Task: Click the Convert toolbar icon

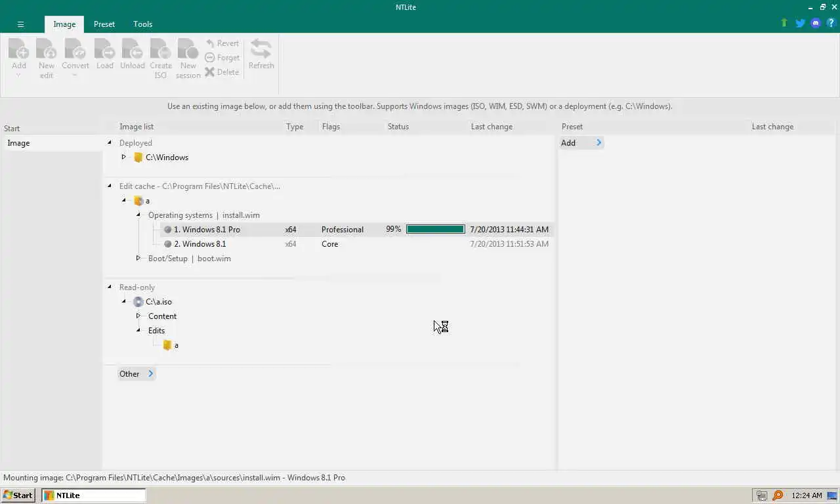Action: 75,49
